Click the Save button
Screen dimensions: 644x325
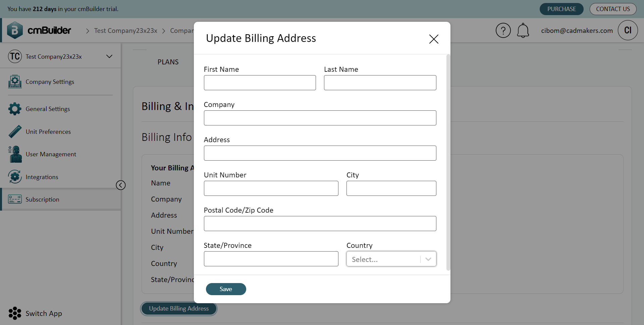[x=226, y=289]
